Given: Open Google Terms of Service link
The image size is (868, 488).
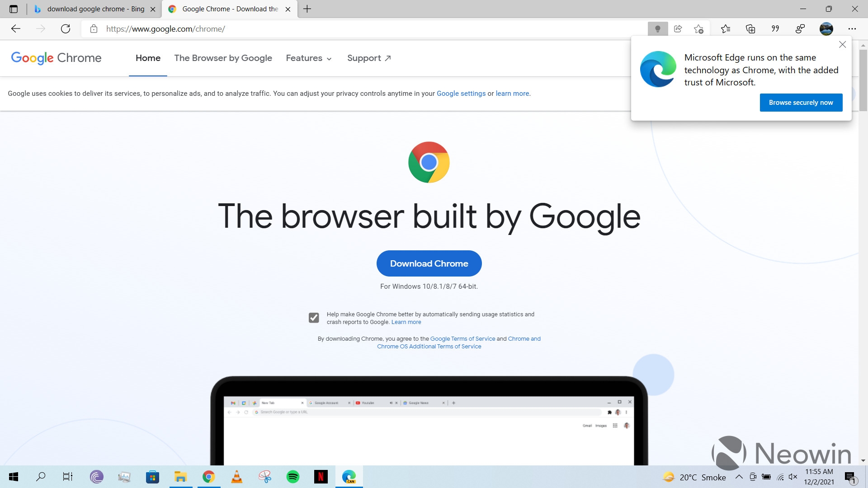Looking at the screenshot, I should click(x=462, y=338).
